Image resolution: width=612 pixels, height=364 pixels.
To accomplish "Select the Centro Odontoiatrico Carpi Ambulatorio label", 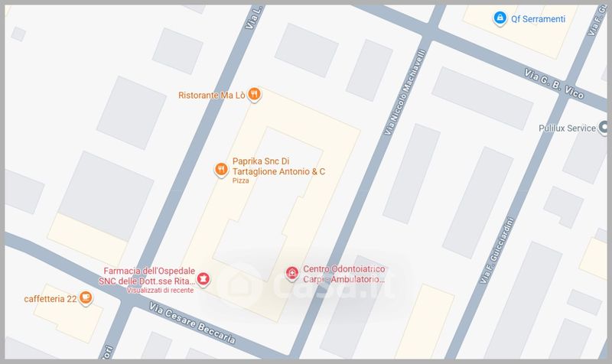I will click(x=343, y=275).
